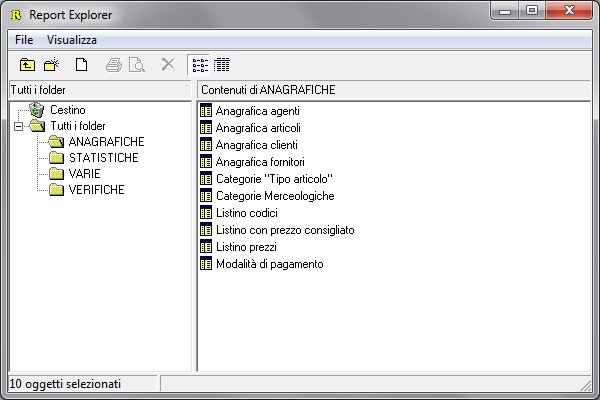This screenshot has width=600, height=400.
Task: Select the Cestino recycle bin
Action: [x=67, y=110]
